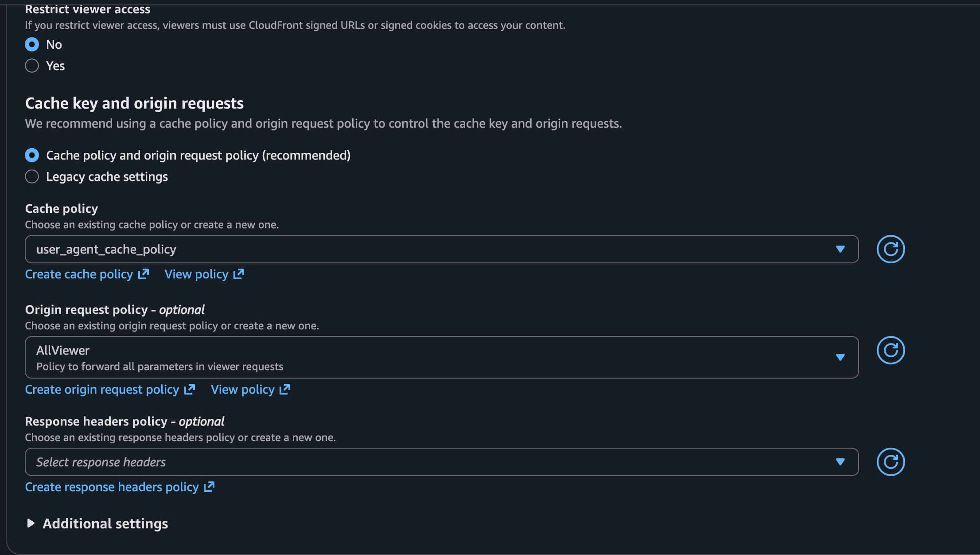Viewport: 980px width, 555px height.
Task: Click external icon after Create response headers policy
Action: click(209, 487)
